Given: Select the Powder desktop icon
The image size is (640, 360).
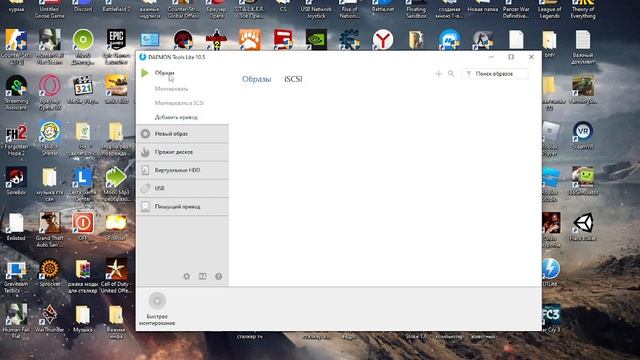Looking at the screenshot, I should [x=116, y=227].
